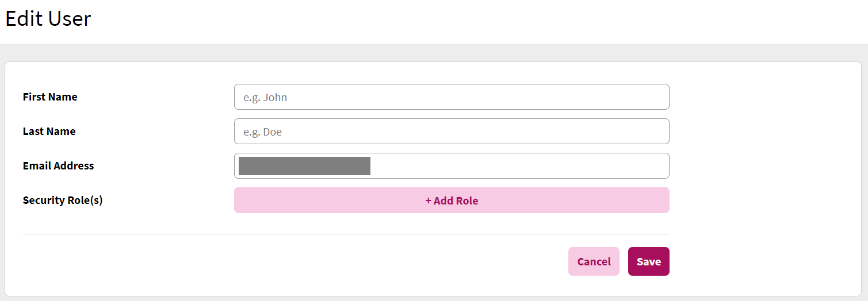Viewport: 868px width, 301px height.
Task: Focus the Last Name text box
Action: click(452, 132)
